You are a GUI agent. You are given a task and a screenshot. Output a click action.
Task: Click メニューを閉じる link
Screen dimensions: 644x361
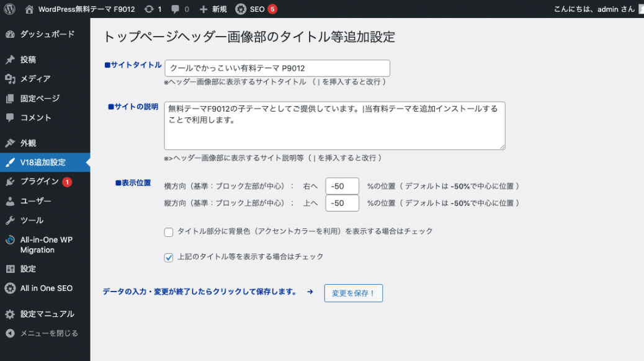49,334
